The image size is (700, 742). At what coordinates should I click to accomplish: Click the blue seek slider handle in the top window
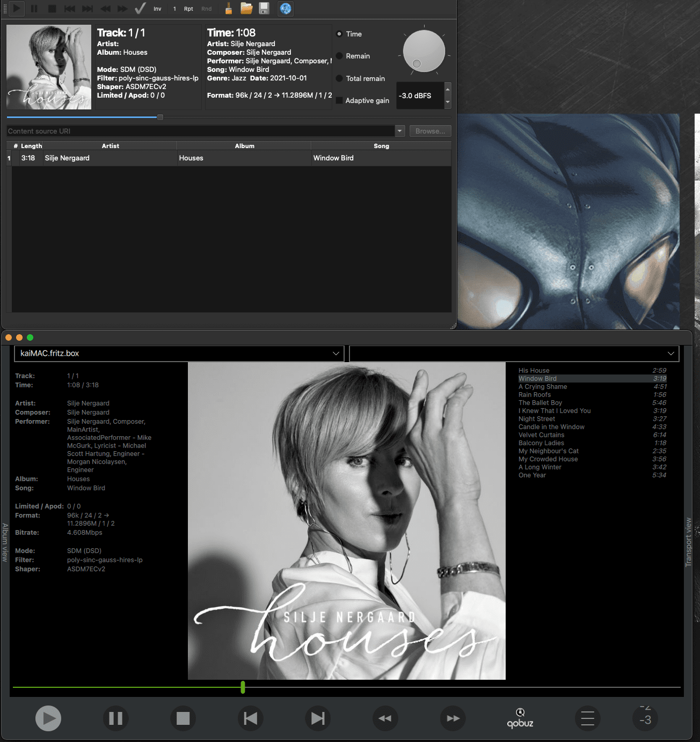[160, 117]
